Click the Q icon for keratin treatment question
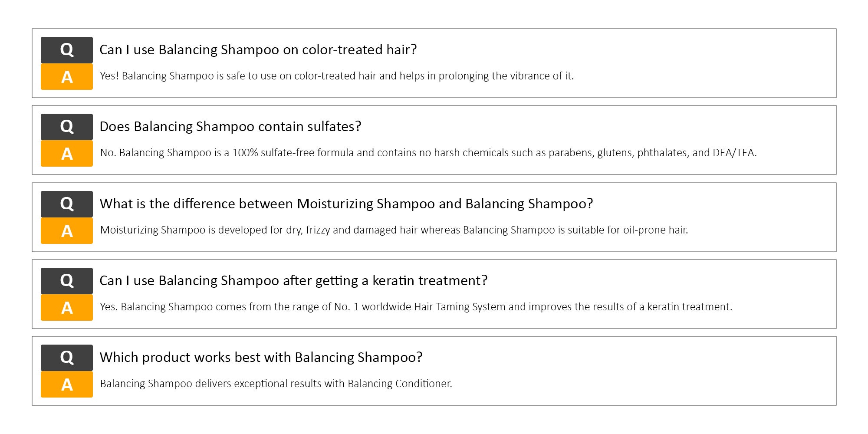 [67, 281]
